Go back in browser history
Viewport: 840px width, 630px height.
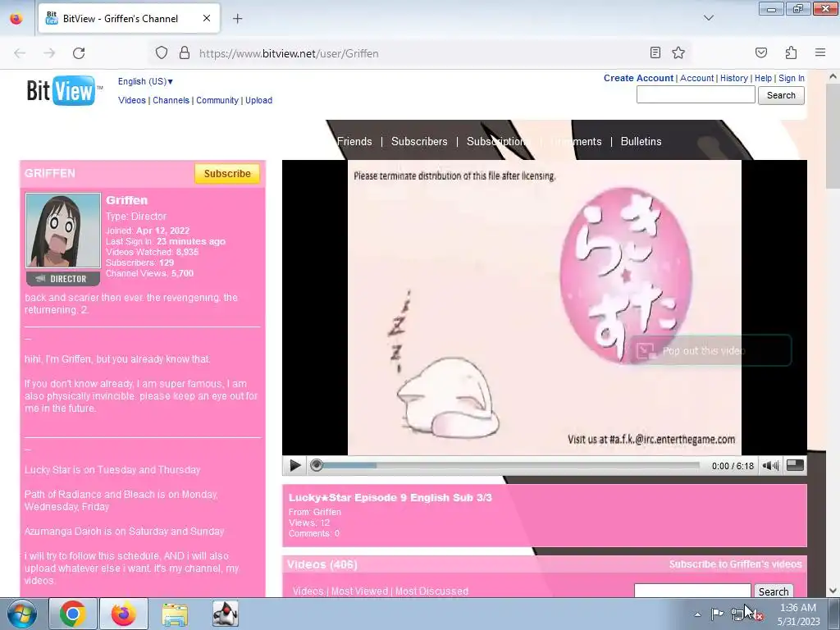(20, 53)
